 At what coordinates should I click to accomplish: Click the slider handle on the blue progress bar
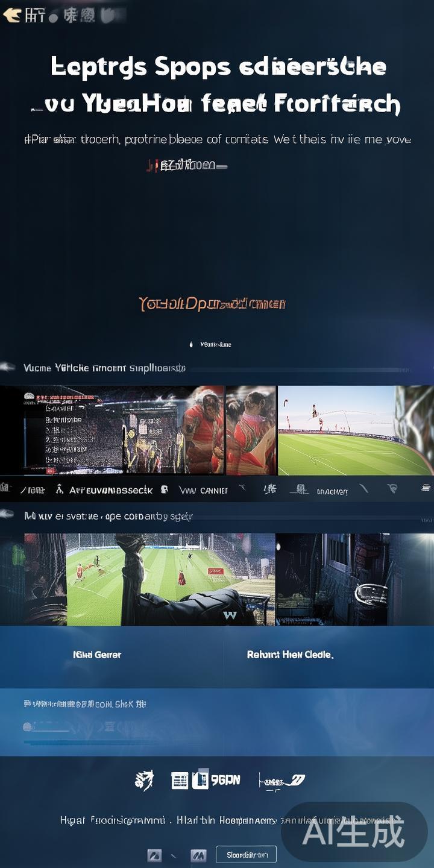tap(28, 727)
